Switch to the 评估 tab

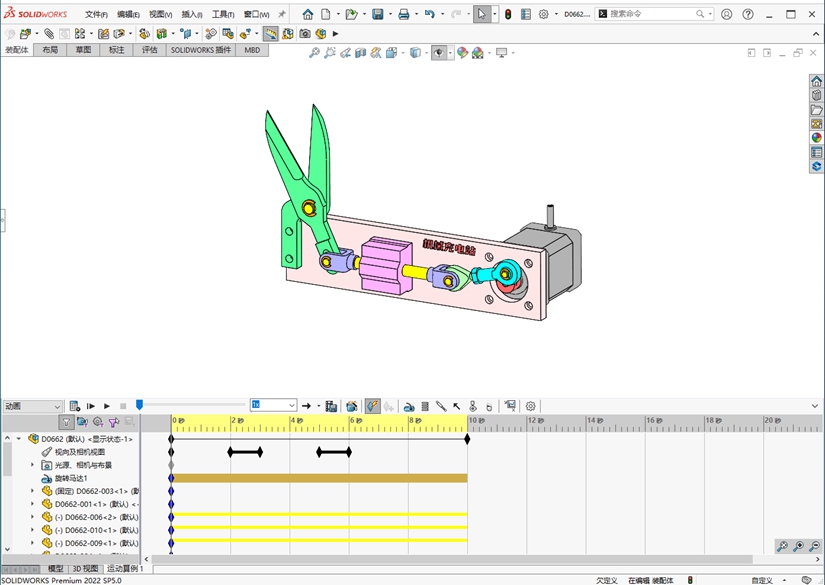click(x=149, y=50)
